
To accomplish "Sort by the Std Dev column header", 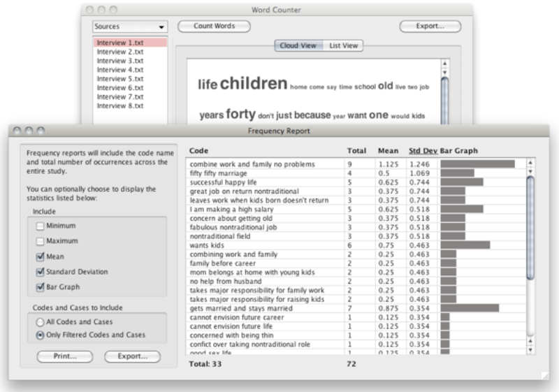I will 423,151.
